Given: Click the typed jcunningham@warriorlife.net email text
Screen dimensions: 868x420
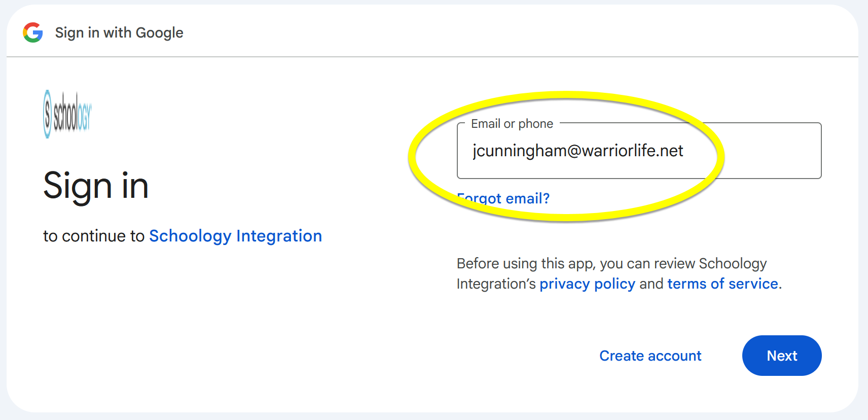Looking at the screenshot, I should 577,151.
